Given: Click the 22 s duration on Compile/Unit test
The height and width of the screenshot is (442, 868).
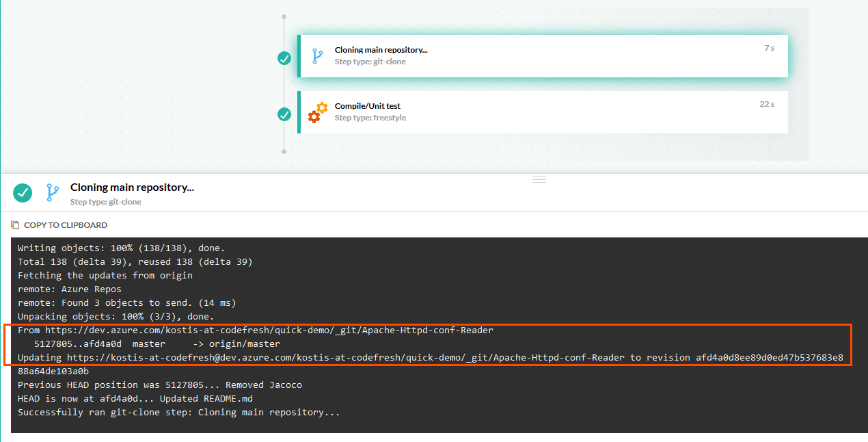Looking at the screenshot, I should pyautogui.click(x=767, y=104).
